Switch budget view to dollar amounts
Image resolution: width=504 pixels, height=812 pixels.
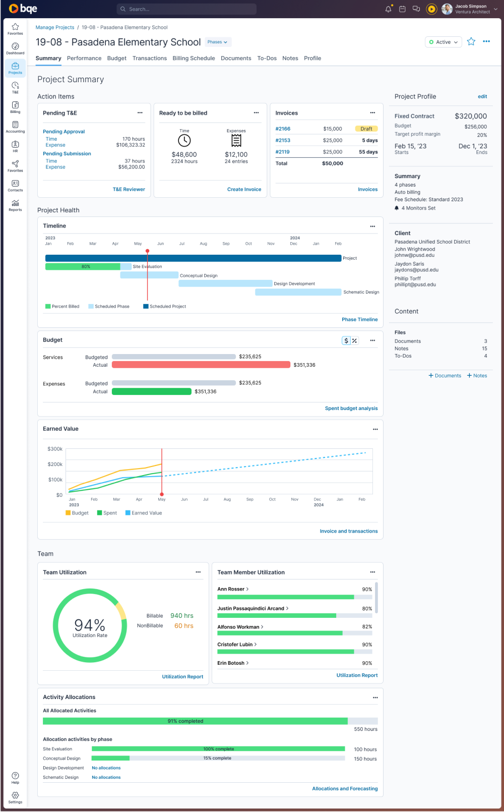(x=346, y=340)
